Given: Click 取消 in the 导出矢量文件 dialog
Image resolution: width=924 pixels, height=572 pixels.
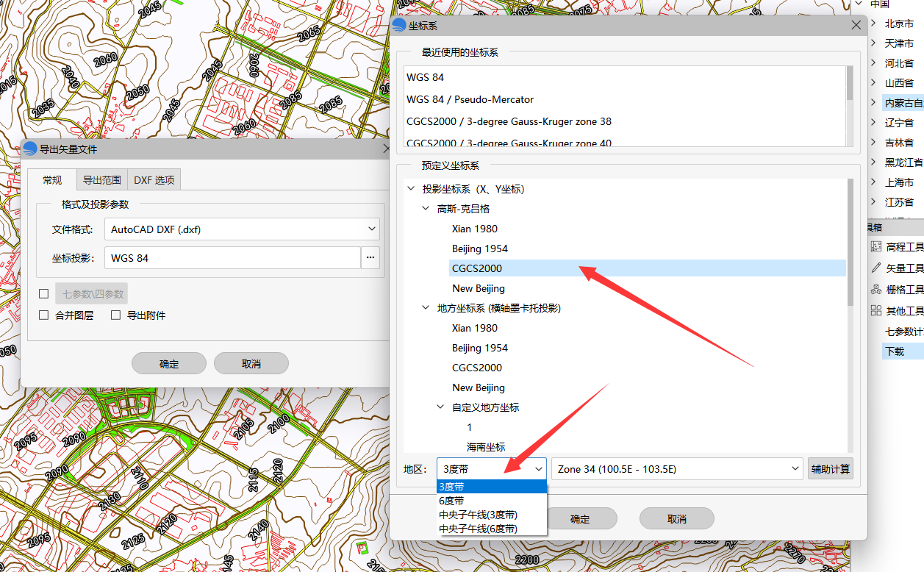Looking at the screenshot, I should tap(251, 364).
